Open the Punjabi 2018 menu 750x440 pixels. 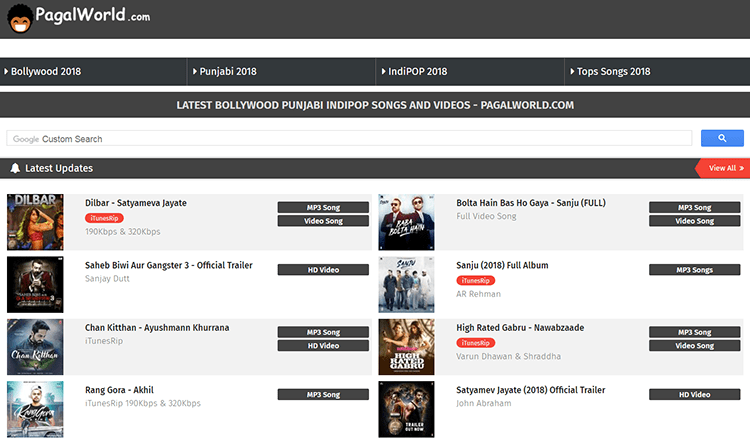(281, 72)
